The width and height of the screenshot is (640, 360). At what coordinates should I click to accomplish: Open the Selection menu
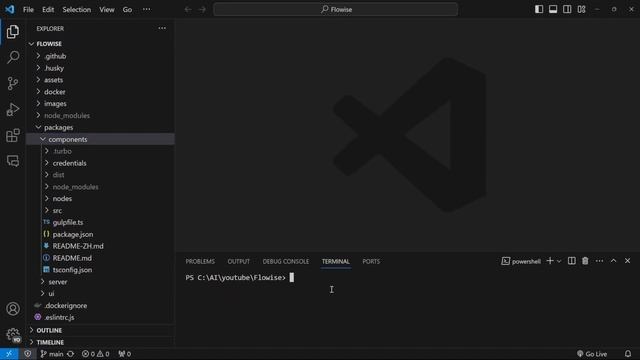[77, 9]
